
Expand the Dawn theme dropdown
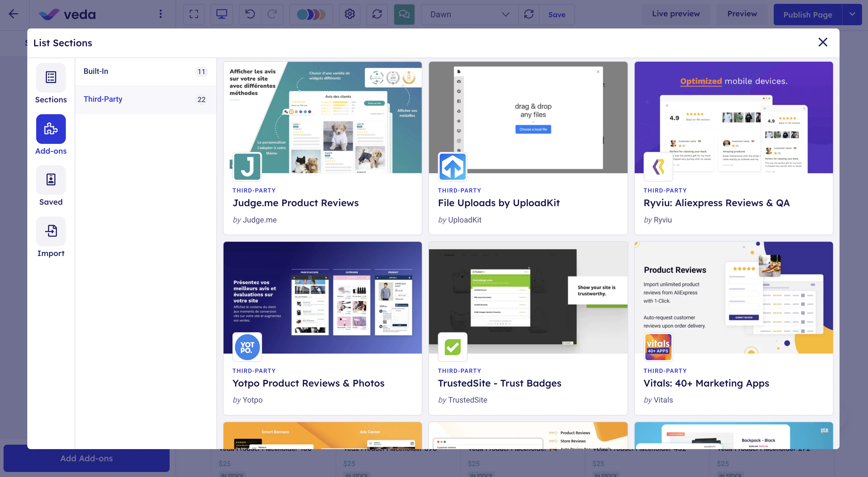click(x=469, y=14)
